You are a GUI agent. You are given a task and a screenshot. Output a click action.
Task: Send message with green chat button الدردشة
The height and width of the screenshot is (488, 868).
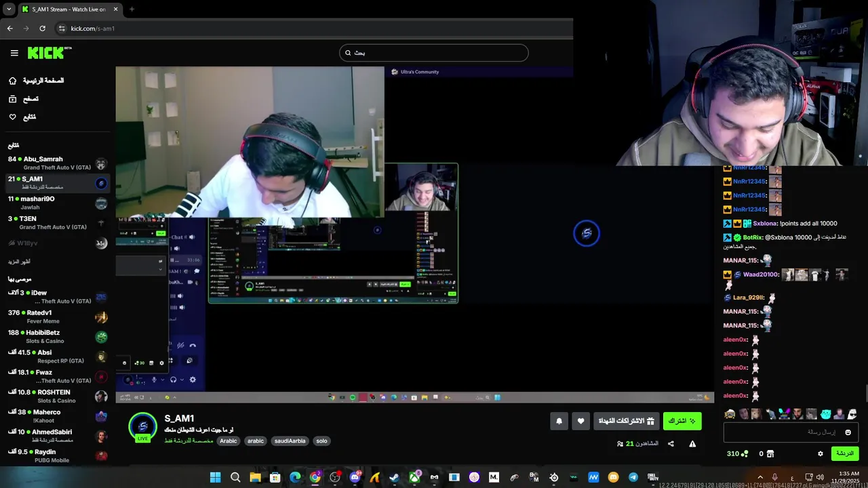point(844,453)
